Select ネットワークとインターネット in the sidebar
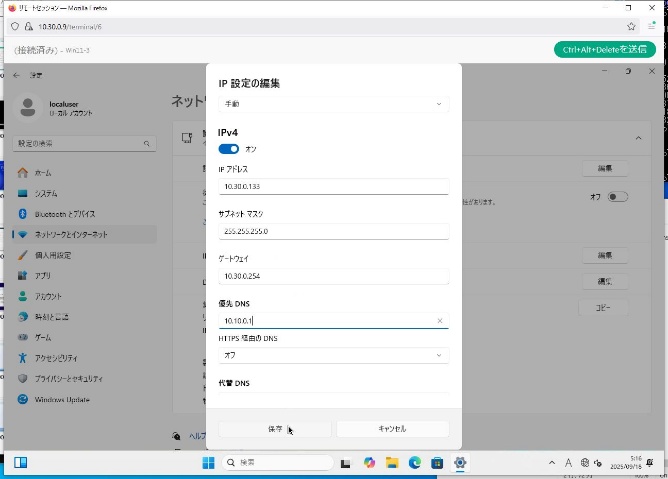Viewport: 668px width, 479px height. pos(80,234)
